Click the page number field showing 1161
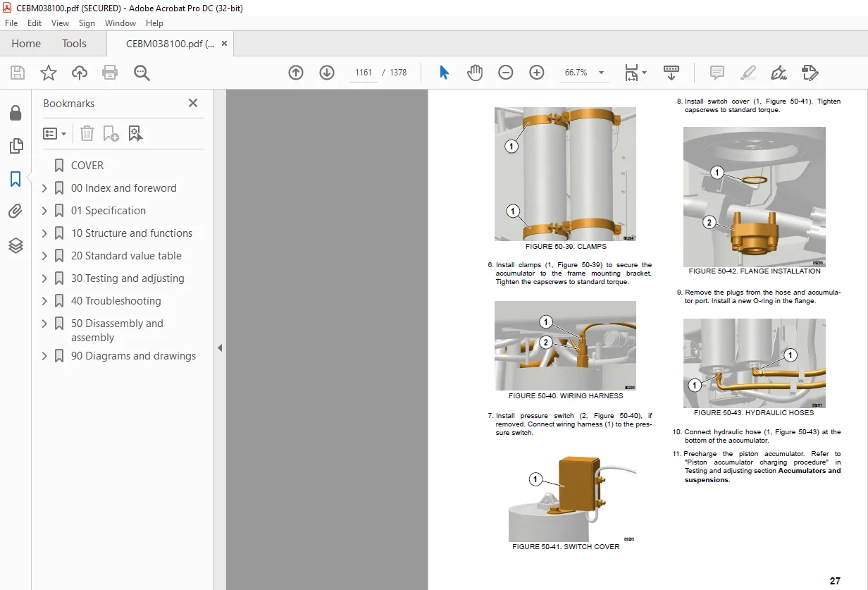This screenshot has width=868, height=590. [364, 73]
